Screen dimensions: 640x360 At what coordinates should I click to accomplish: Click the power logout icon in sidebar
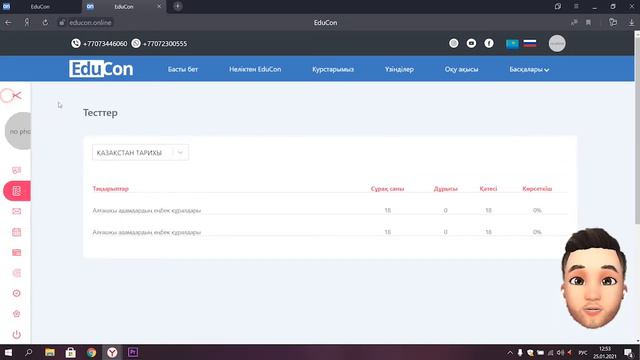point(16,334)
